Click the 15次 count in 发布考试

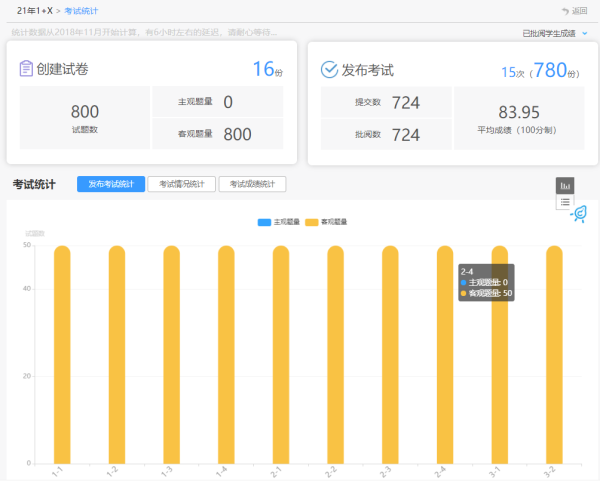tap(513, 72)
